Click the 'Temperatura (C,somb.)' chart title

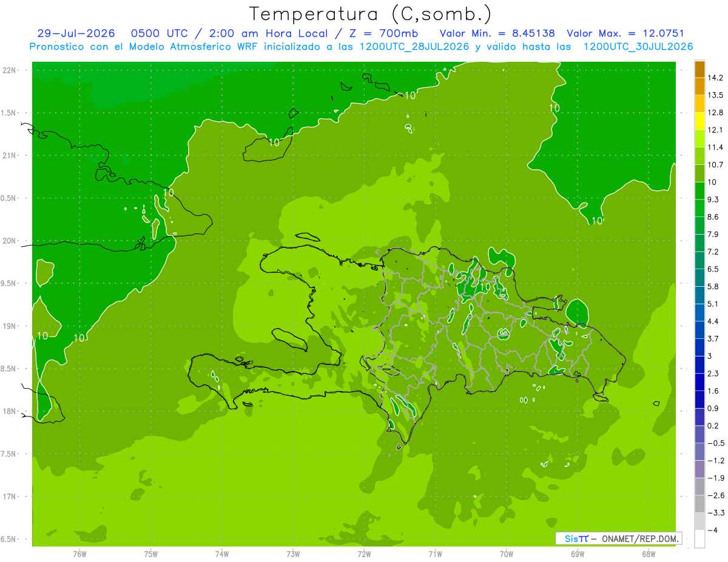click(370, 14)
